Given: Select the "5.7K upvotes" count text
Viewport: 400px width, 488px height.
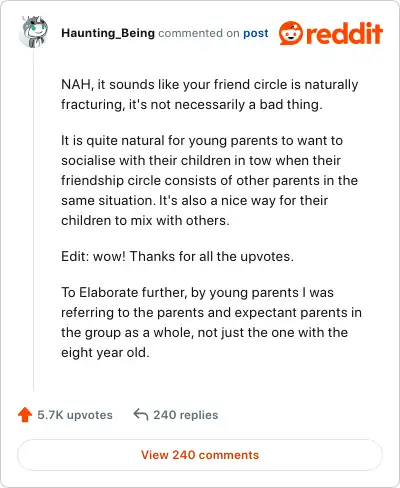Looking at the screenshot, I should (75, 415).
